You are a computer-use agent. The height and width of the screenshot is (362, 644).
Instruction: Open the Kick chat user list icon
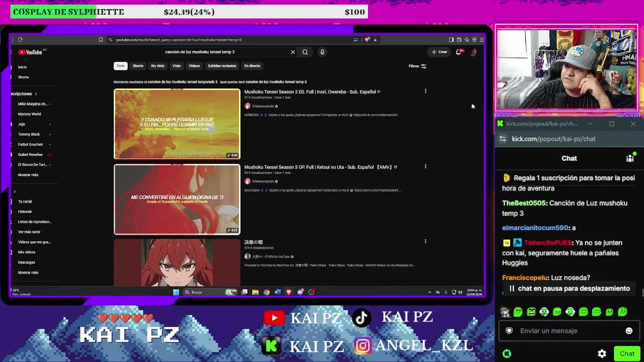click(x=630, y=158)
